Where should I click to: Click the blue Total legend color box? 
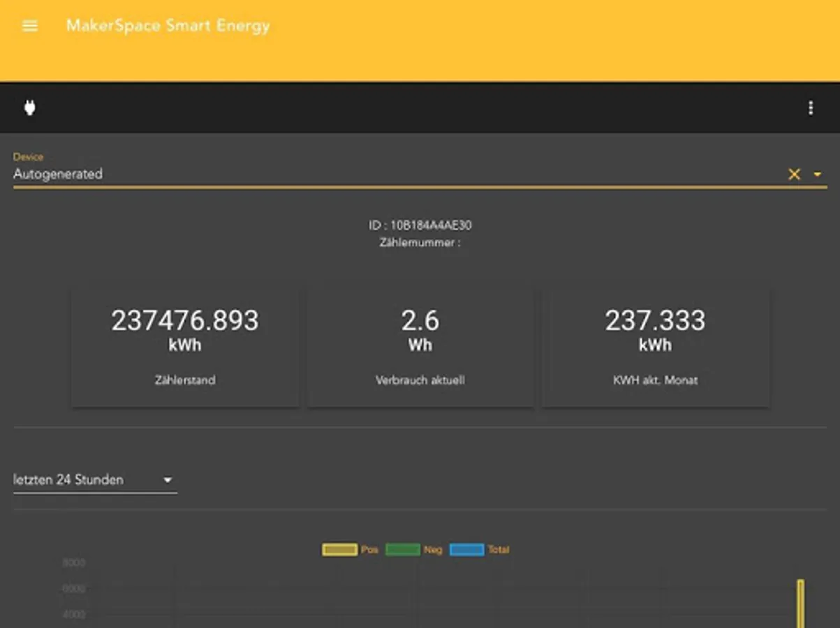pyautogui.click(x=466, y=550)
